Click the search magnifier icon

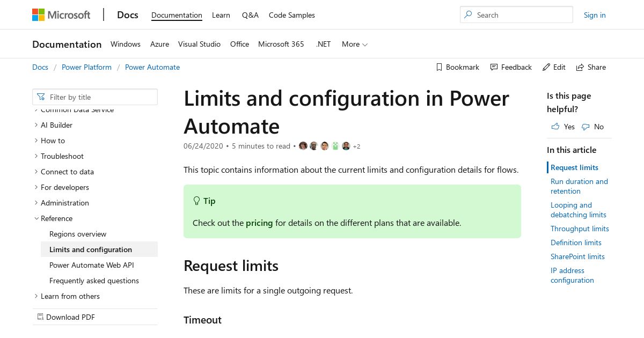tap(469, 15)
